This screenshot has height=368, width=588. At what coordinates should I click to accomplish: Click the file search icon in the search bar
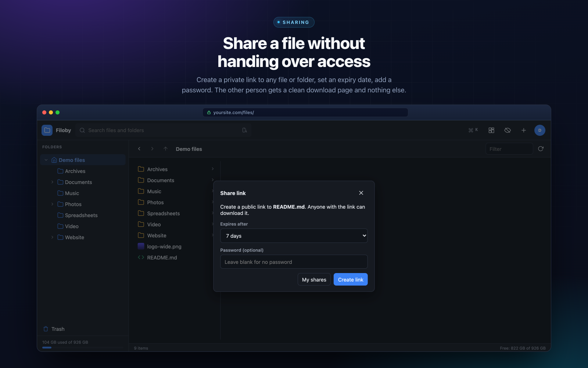click(x=245, y=130)
